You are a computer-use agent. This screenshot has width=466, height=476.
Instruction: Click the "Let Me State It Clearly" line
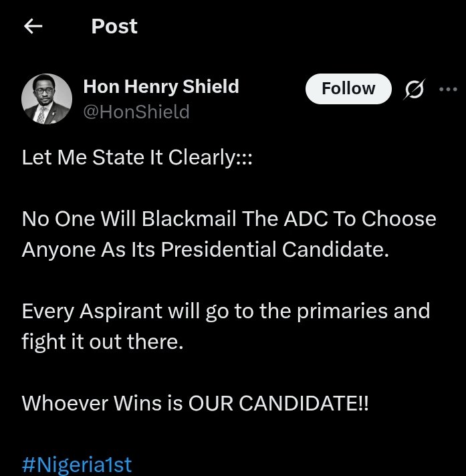(137, 158)
